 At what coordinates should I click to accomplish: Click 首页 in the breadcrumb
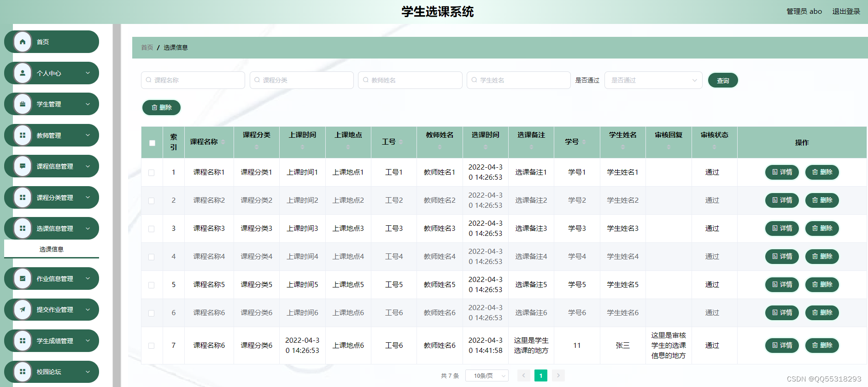click(x=147, y=47)
